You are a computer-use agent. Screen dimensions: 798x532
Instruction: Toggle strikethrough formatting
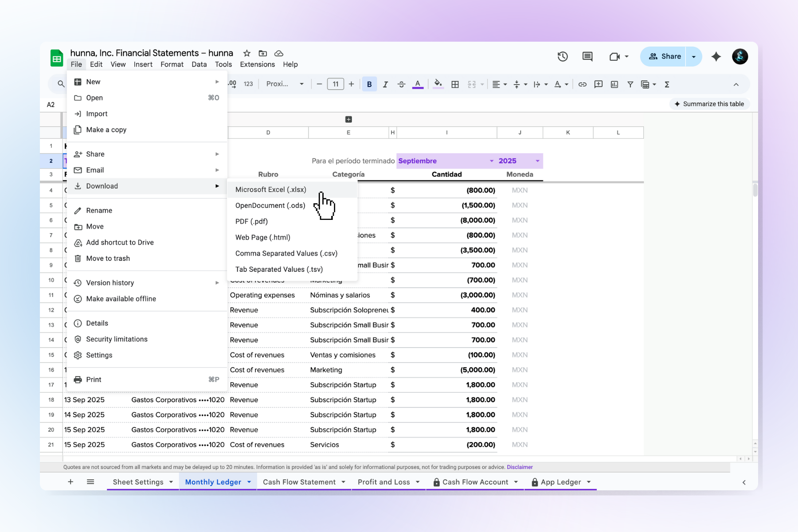401,84
